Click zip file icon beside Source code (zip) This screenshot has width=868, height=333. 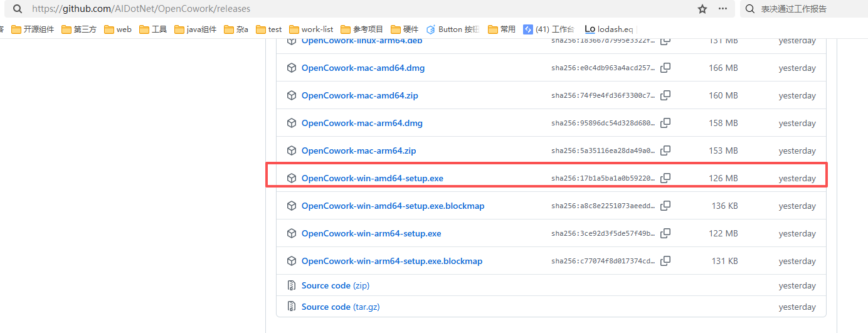pos(291,285)
